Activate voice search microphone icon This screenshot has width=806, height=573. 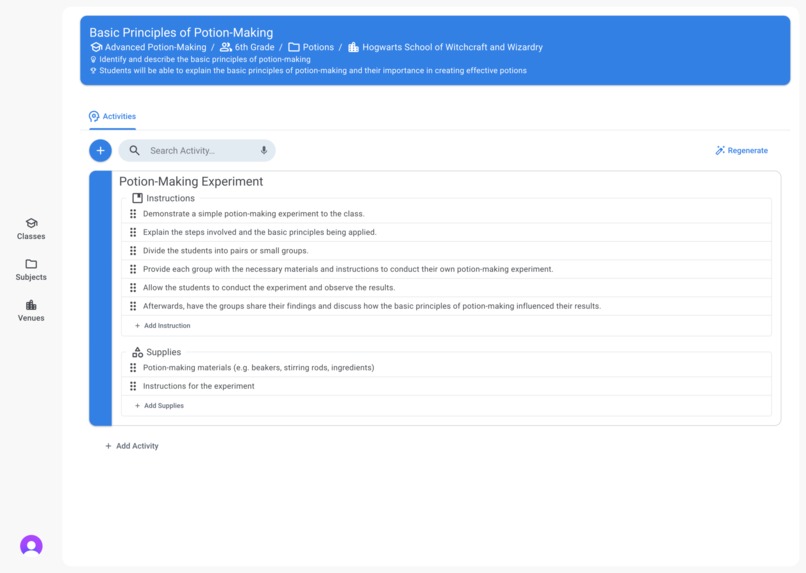264,151
